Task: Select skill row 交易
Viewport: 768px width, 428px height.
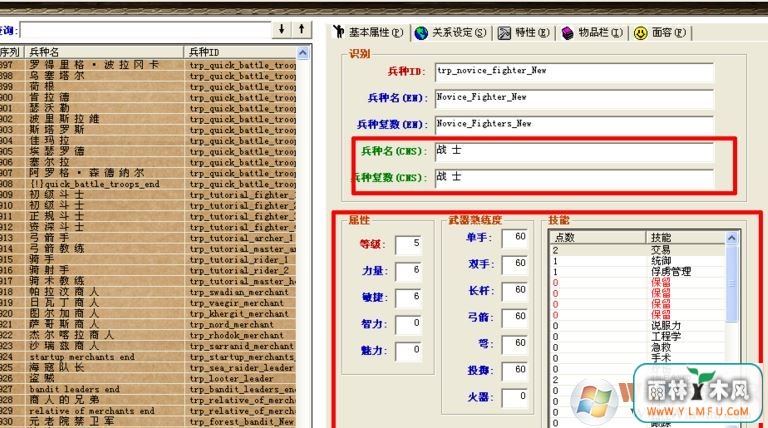Action: (x=638, y=250)
